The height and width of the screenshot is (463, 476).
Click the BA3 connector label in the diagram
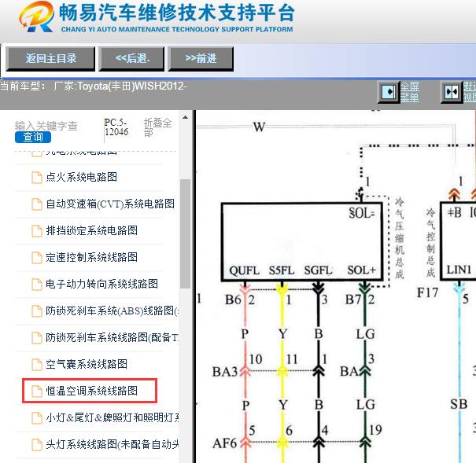pos(225,372)
